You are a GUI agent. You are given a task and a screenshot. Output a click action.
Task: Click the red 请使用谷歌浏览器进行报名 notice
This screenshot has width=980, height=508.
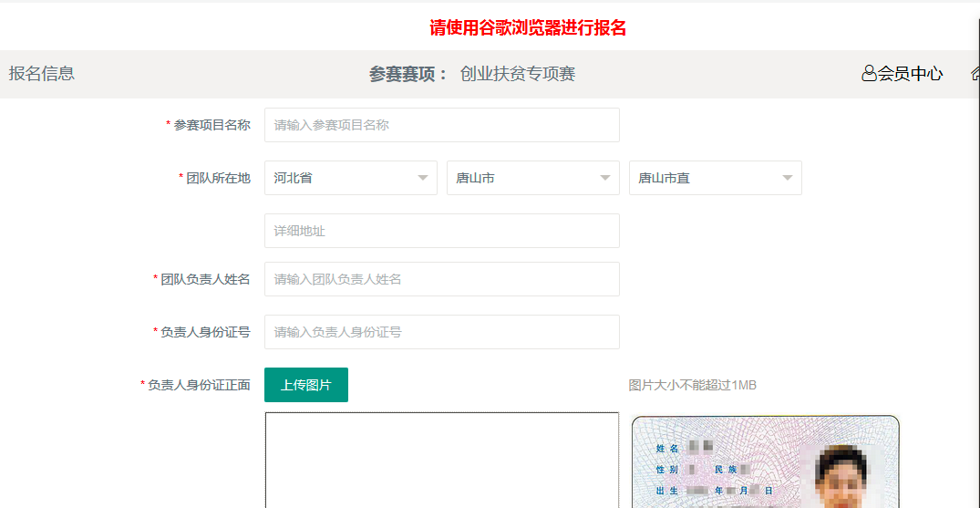pos(528,27)
